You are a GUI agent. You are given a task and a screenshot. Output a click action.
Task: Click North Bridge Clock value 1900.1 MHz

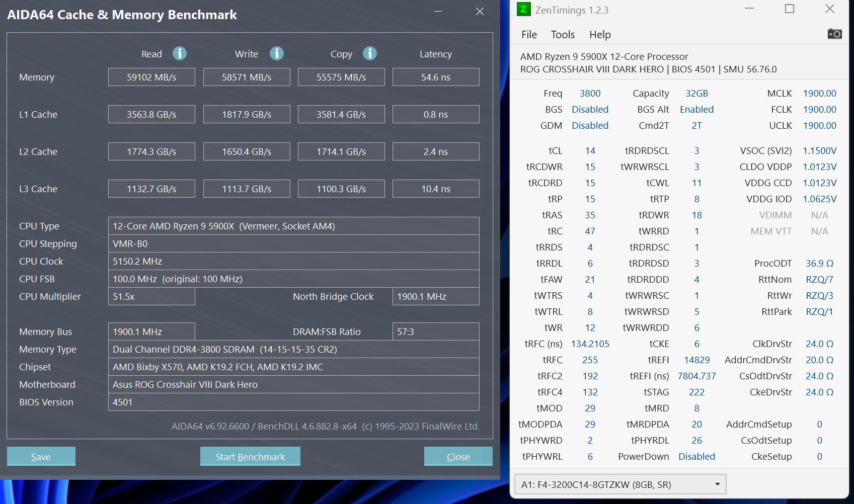tap(436, 296)
